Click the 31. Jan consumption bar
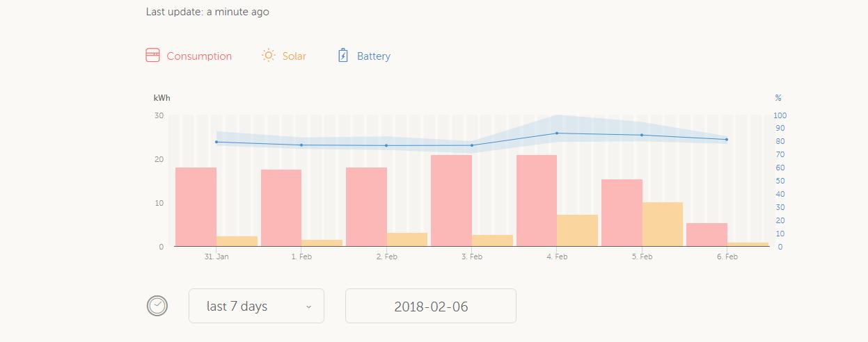 [x=196, y=206]
